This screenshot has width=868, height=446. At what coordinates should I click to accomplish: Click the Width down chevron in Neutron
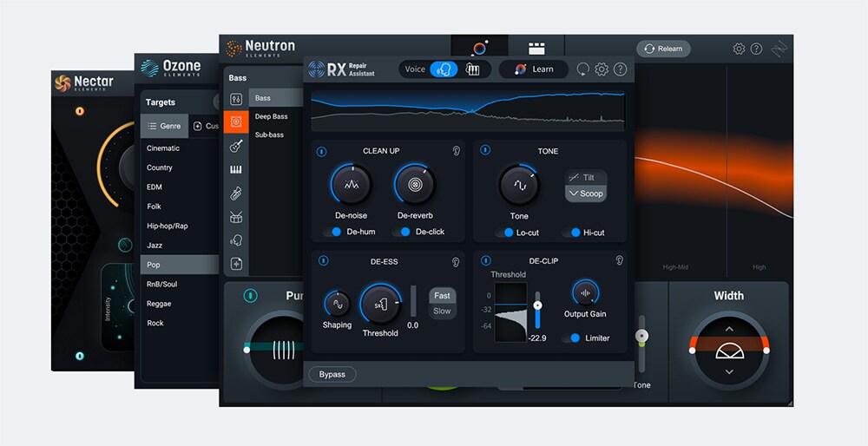click(729, 371)
